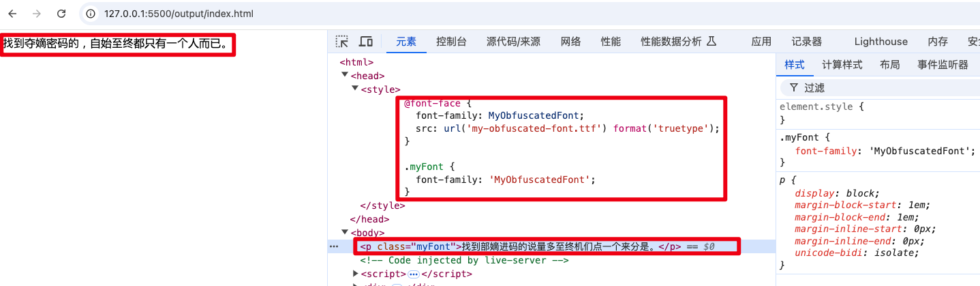Open the Lighthouse tab

pos(881,42)
